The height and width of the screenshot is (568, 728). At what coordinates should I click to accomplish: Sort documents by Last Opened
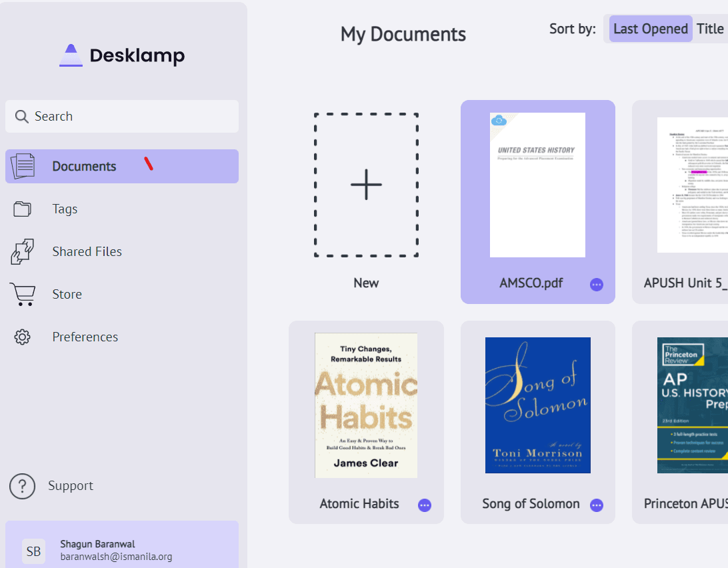(651, 29)
